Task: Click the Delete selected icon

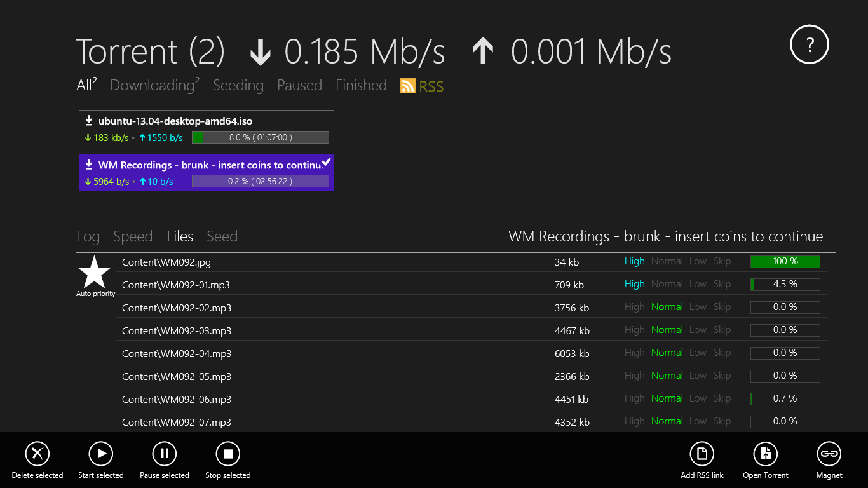Action: coord(37,454)
